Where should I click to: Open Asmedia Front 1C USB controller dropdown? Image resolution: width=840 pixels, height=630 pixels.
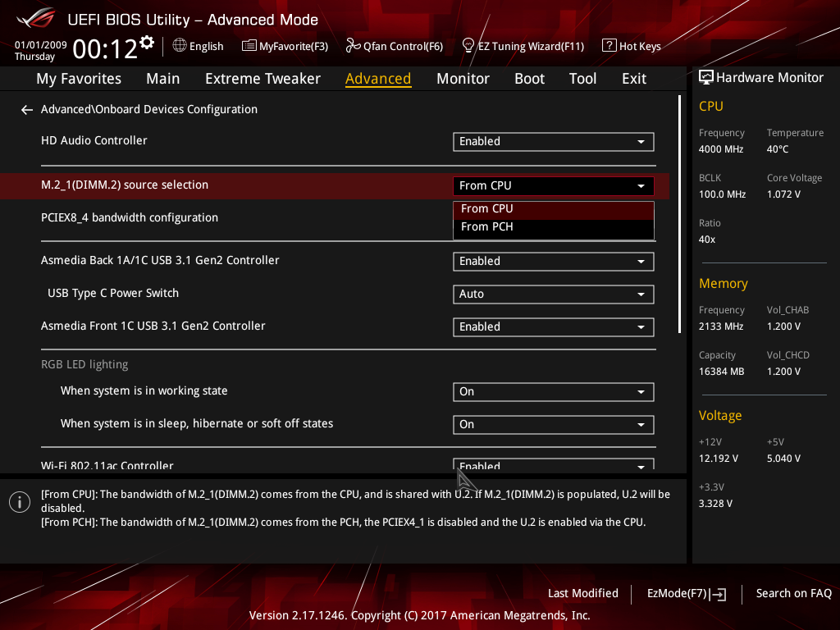[x=554, y=326]
